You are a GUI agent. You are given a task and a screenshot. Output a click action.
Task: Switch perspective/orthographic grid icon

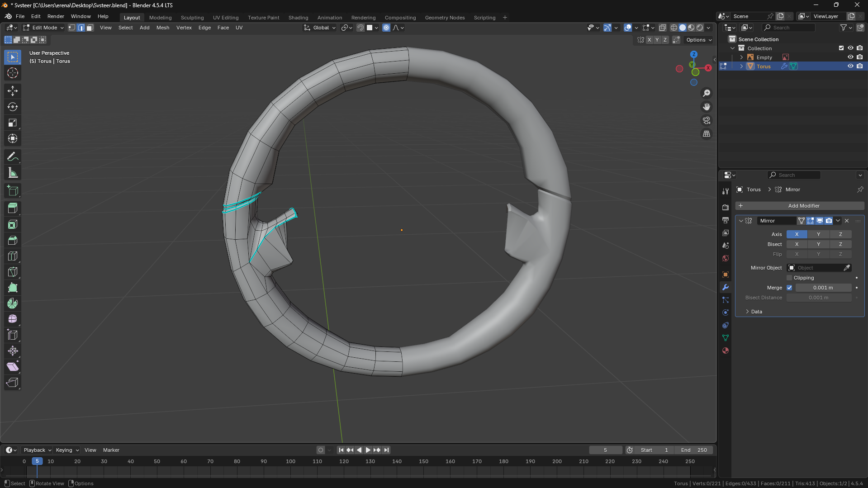tap(707, 134)
